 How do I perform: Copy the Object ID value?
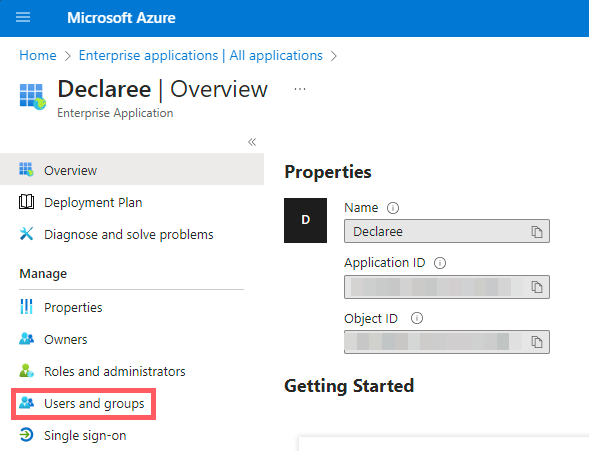(x=536, y=342)
